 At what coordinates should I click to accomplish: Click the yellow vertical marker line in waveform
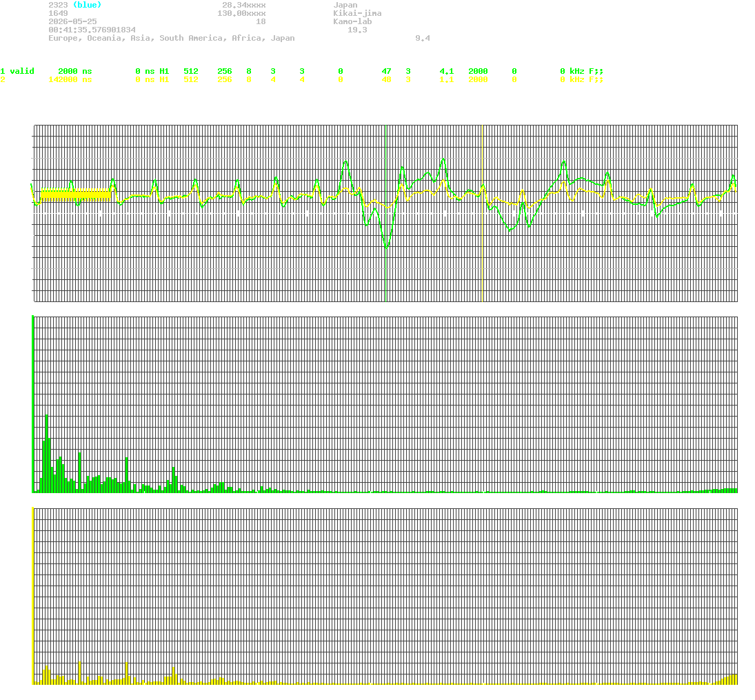(483, 213)
